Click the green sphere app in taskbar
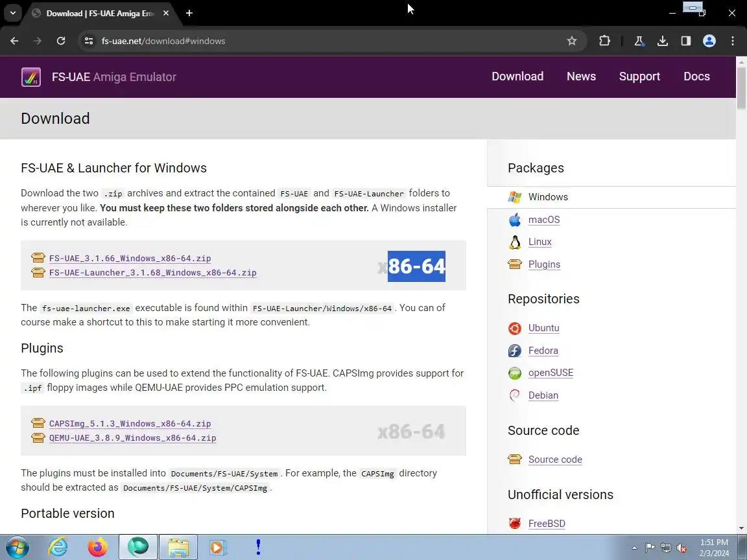The height and width of the screenshot is (560, 747). pos(137,547)
